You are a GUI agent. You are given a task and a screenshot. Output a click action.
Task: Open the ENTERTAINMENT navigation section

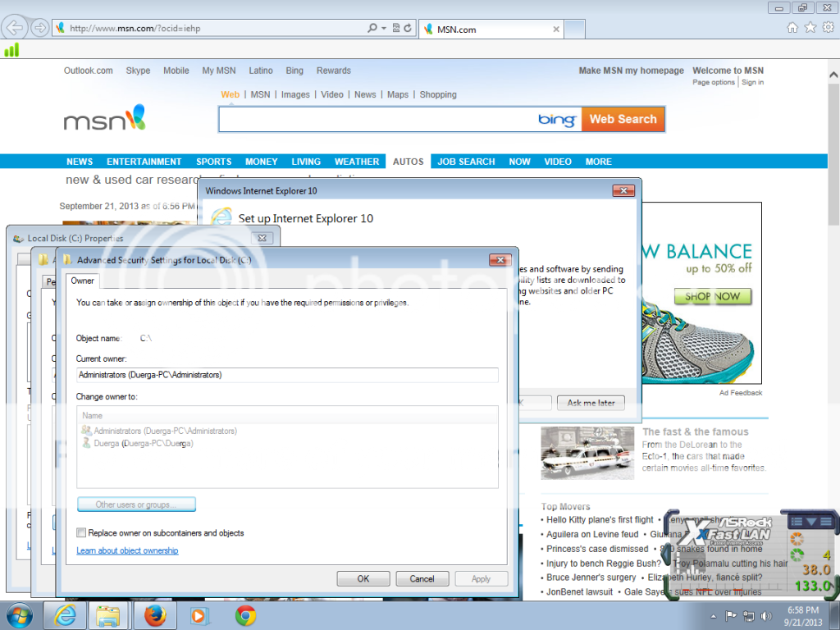coord(144,162)
